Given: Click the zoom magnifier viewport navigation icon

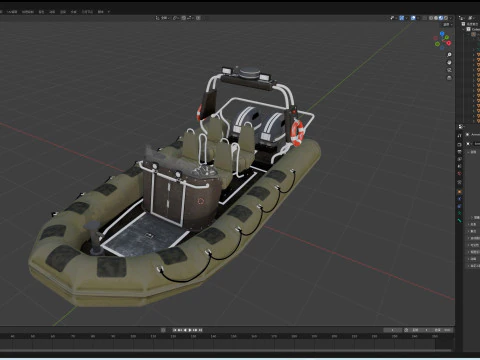Looking at the screenshot, I should (449, 54).
